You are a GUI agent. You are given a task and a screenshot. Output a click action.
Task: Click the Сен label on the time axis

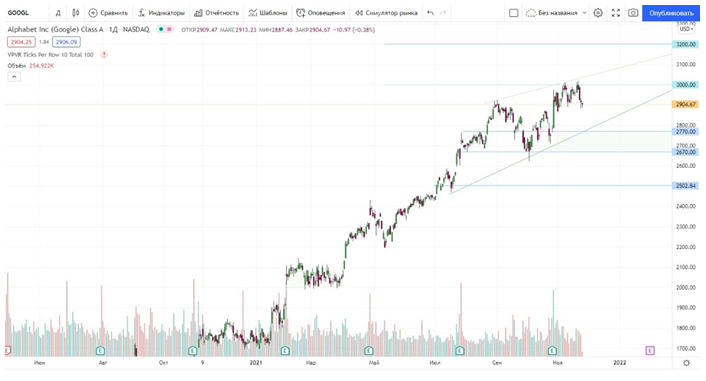click(x=497, y=363)
